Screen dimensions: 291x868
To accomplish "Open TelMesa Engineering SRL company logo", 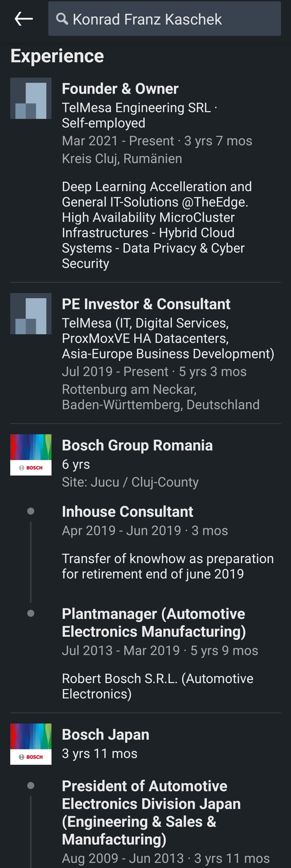I will [x=31, y=98].
